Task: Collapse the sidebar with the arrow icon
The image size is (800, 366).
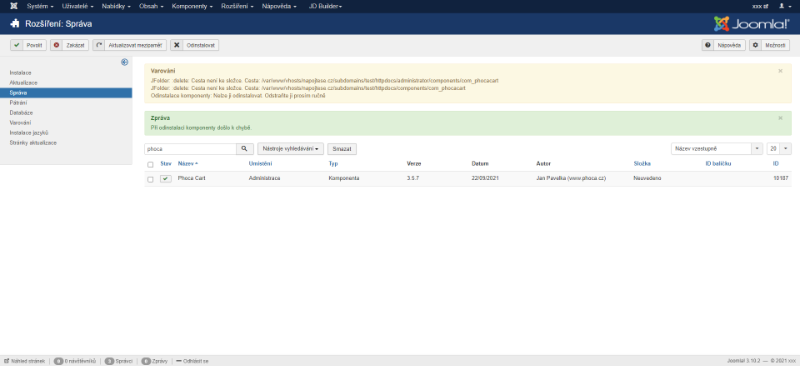Action: (x=124, y=62)
